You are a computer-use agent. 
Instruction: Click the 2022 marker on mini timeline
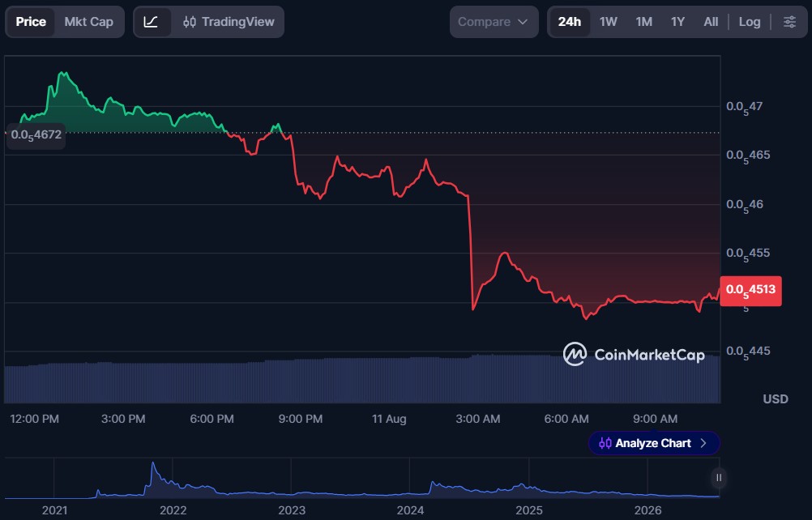coord(173,510)
